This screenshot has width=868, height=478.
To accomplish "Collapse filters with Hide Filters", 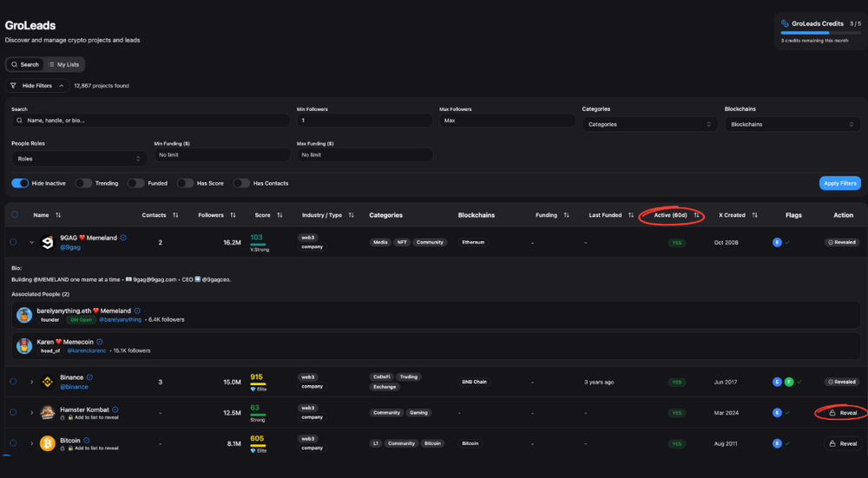I will click(x=37, y=86).
